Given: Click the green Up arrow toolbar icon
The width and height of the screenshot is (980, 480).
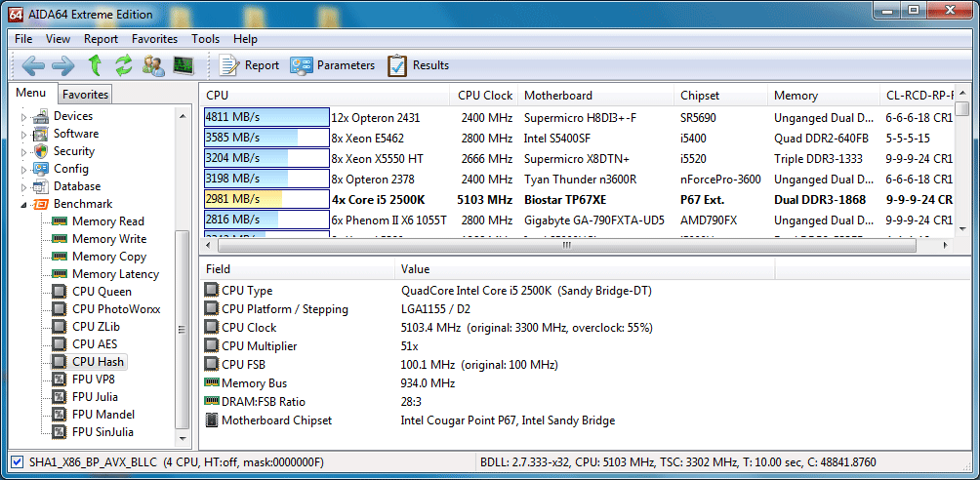Looking at the screenshot, I should click(95, 65).
